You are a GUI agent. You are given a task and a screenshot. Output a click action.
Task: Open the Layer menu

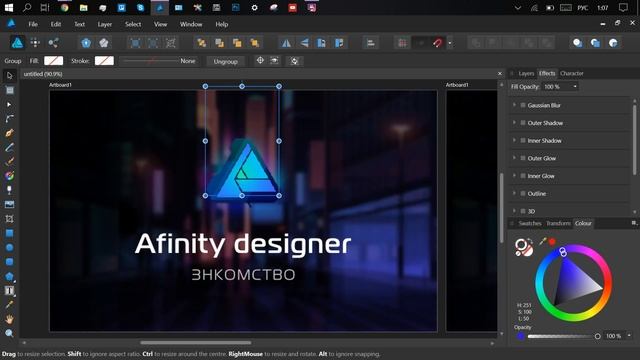pos(104,24)
